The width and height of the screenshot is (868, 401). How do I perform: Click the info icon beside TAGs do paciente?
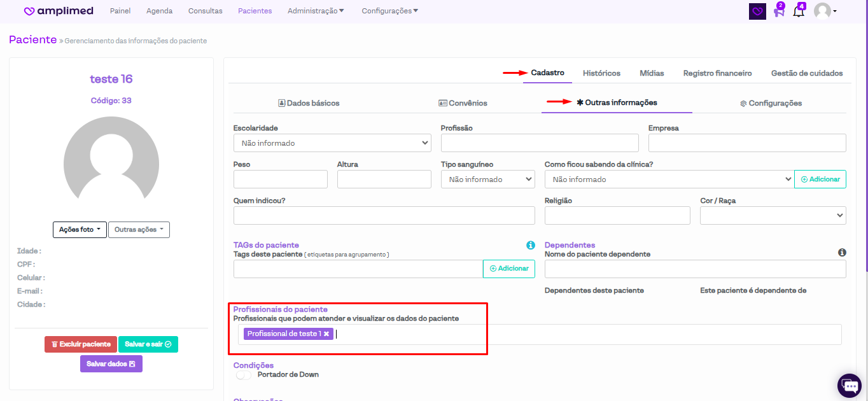(x=530, y=245)
